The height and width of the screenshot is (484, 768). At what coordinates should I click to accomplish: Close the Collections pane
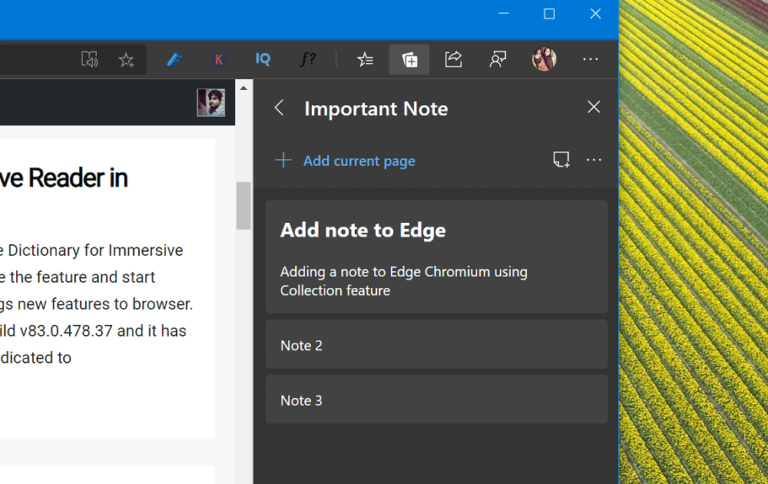point(594,107)
